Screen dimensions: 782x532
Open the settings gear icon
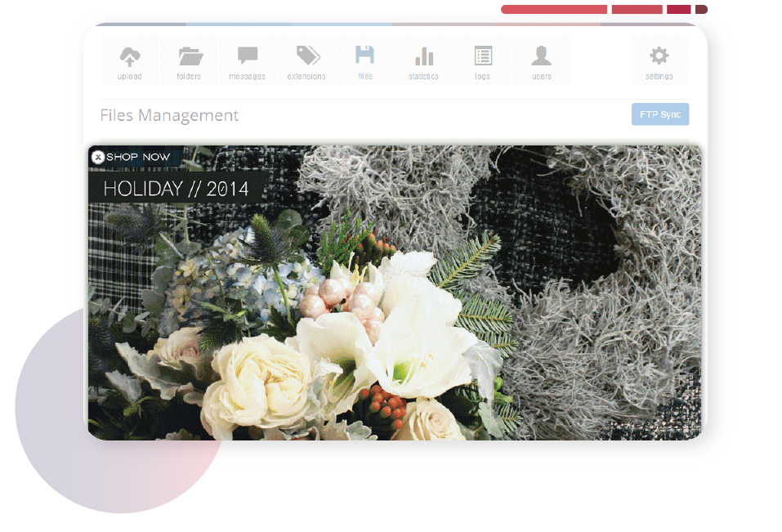[659, 57]
